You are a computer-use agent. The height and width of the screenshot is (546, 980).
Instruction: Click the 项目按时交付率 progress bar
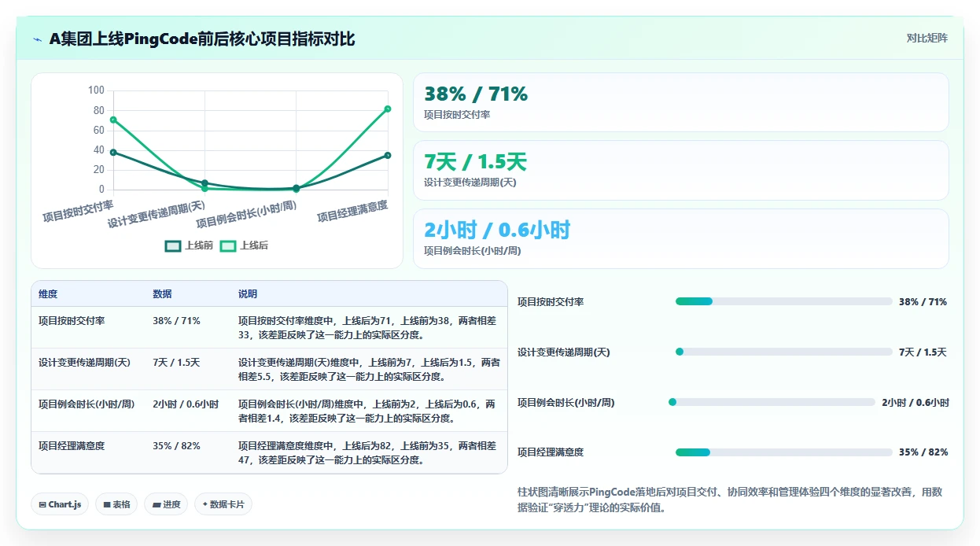point(783,301)
